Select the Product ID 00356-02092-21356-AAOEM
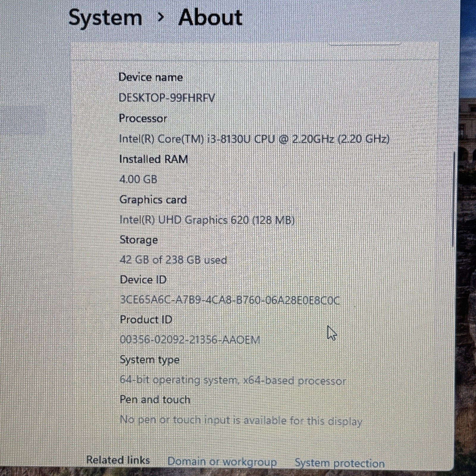This screenshot has height=476, width=476. 190,340
